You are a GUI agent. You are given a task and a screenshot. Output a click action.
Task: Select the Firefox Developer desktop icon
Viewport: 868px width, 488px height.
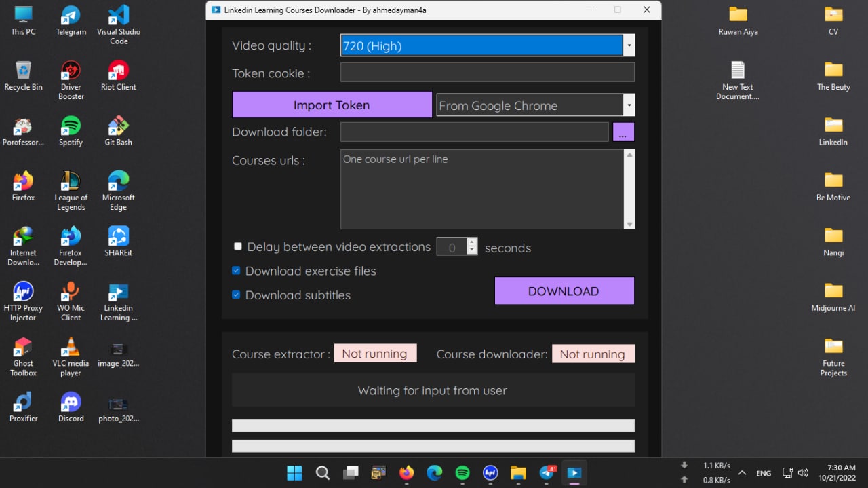(x=71, y=246)
